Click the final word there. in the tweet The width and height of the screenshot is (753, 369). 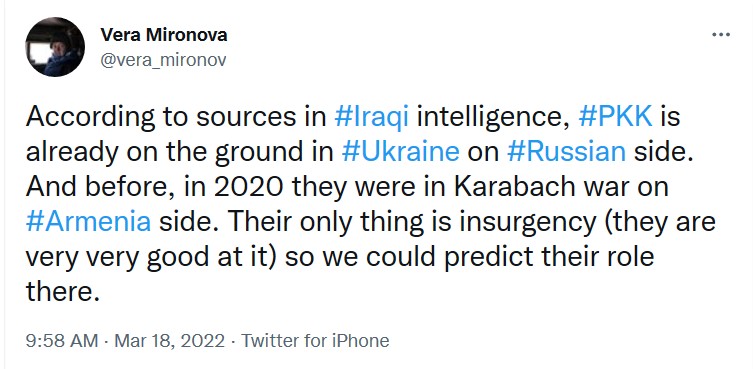coord(62,292)
